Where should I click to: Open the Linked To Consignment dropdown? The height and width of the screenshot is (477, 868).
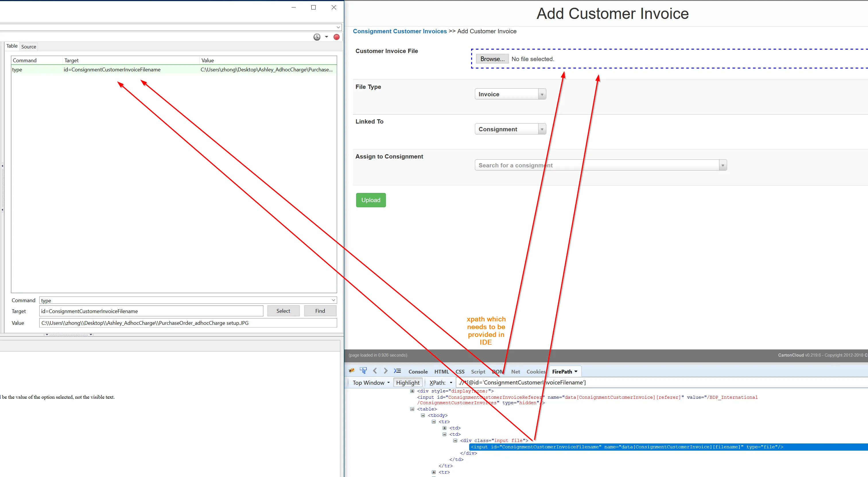[x=510, y=129]
